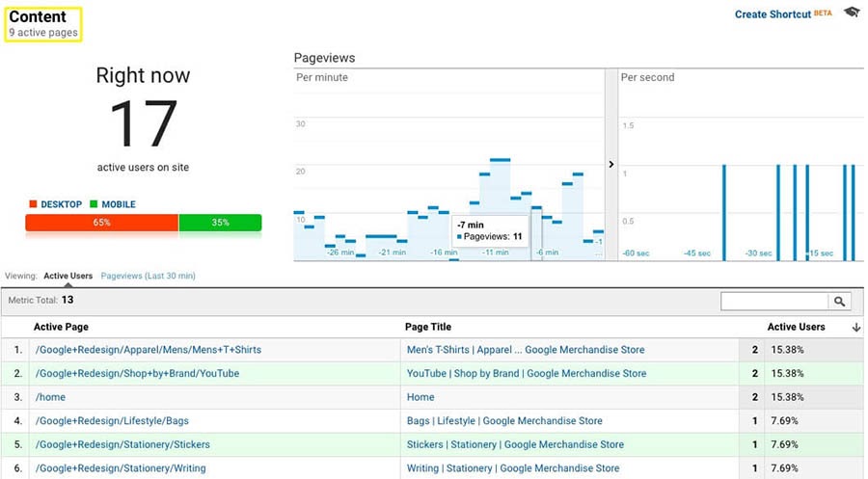868x479 pixels.
Task: Click the 65% desktop orange bar segment
Action: 102,223
